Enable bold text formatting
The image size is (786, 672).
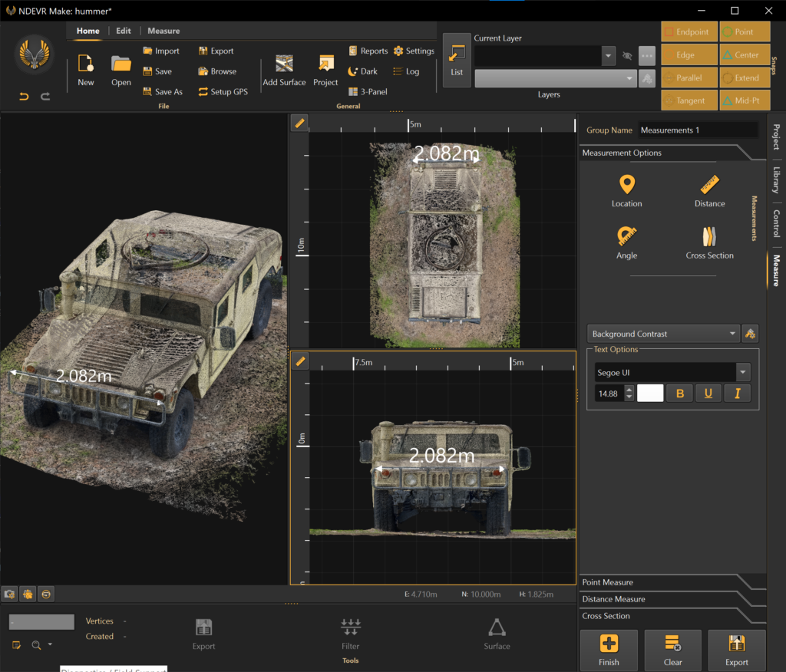pyautogui.click(x=679, y=392)
